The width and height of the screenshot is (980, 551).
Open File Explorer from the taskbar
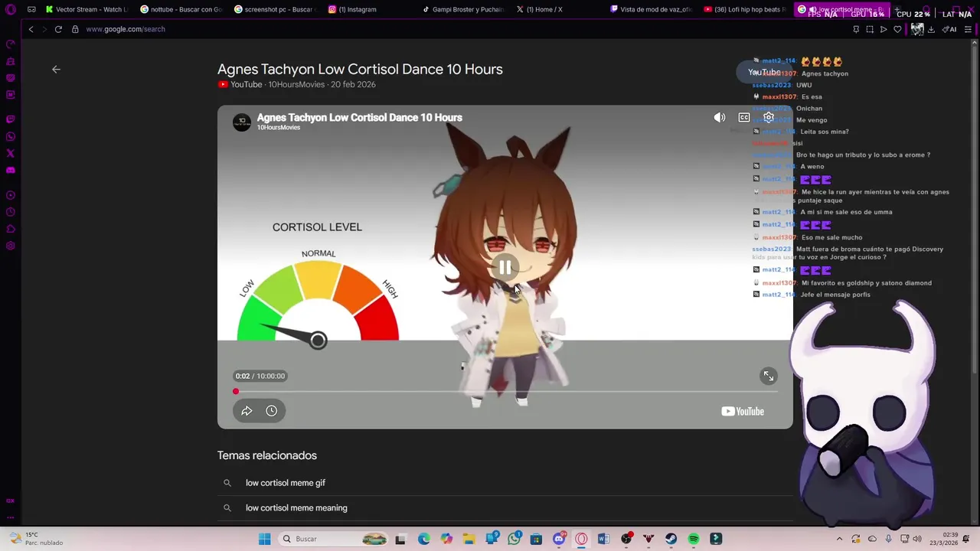[x=469, y=539]
